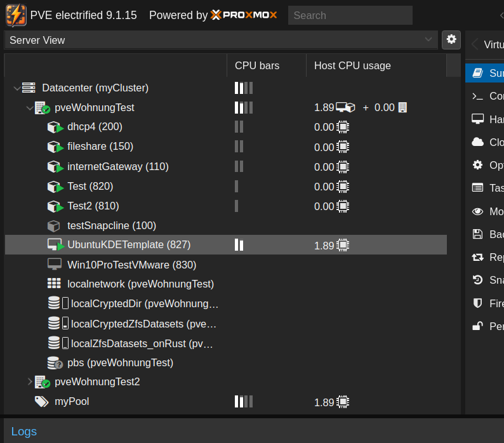Click the testSnapcline stopped container icon
This screenshot has width=504, height=443.
54,225
